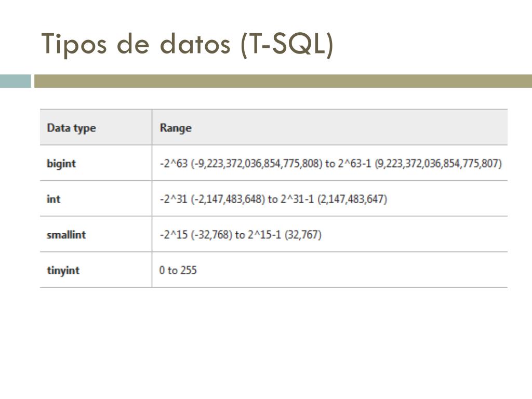Click the "bigint" data type cell

click(61, 164)
